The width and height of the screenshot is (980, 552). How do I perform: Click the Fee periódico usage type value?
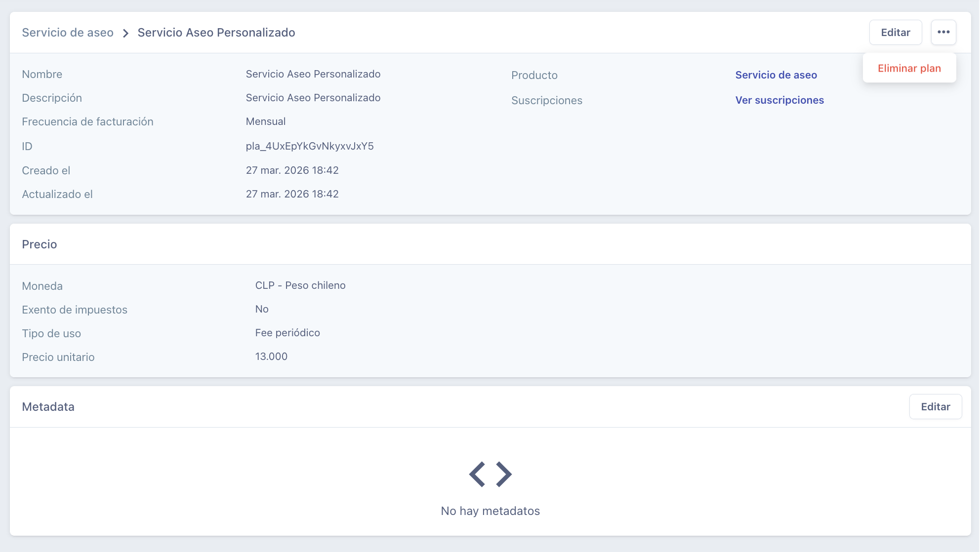pos(287,333)
